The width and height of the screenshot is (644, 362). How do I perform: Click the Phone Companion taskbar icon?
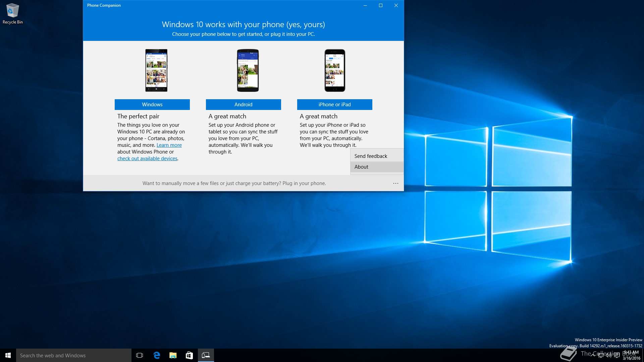[x=206, y=355]
